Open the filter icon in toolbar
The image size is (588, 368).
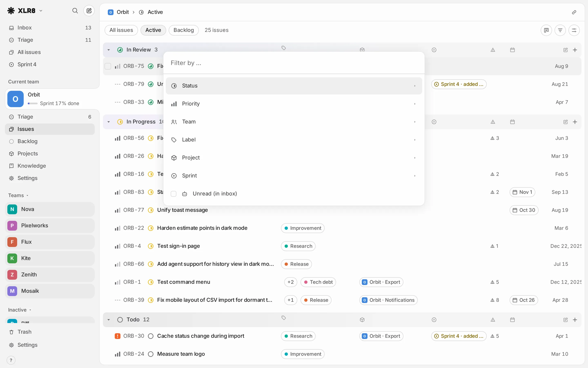(560, 30)
